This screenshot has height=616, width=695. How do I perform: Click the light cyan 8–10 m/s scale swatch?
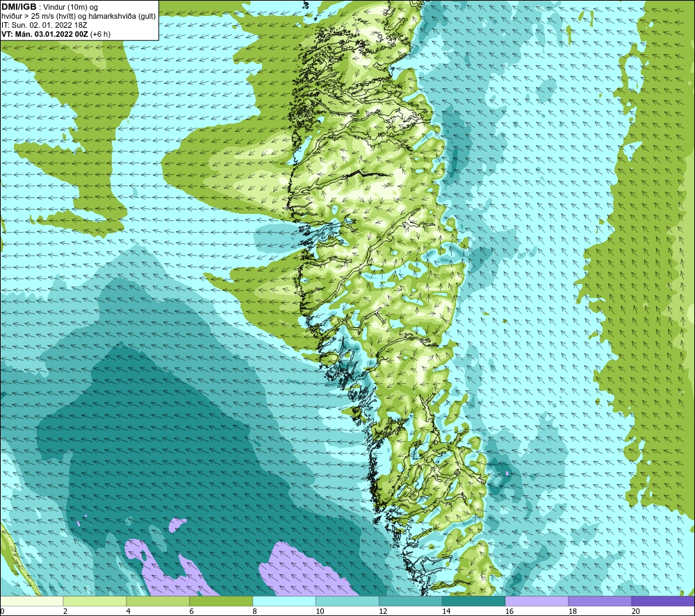tap(284, 601)
